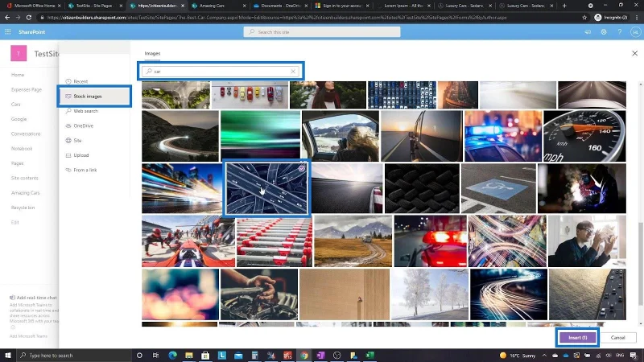
Task: Click in the stock images search field
Action: pos(221,72)
